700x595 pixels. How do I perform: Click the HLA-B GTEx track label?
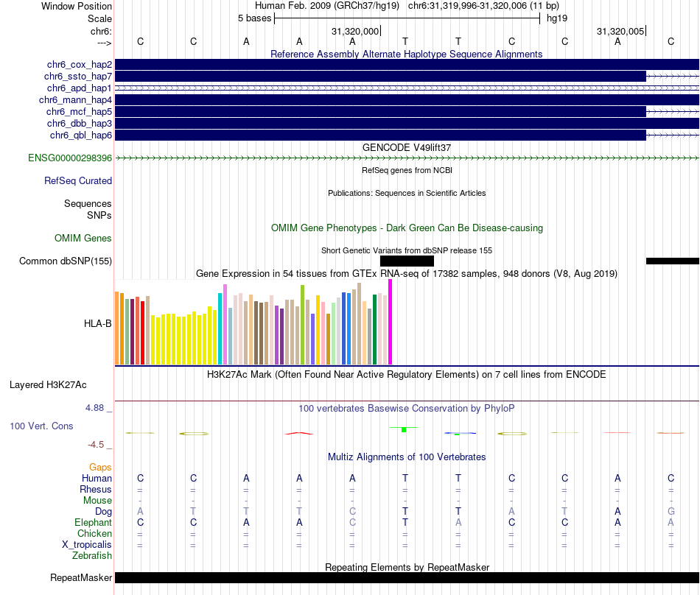coord(98,323)
